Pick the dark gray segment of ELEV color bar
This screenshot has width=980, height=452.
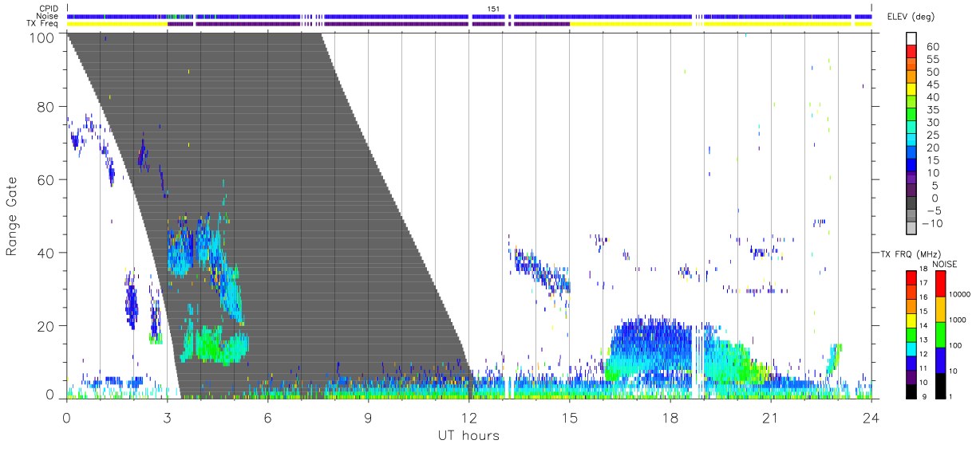pos(911,203)
